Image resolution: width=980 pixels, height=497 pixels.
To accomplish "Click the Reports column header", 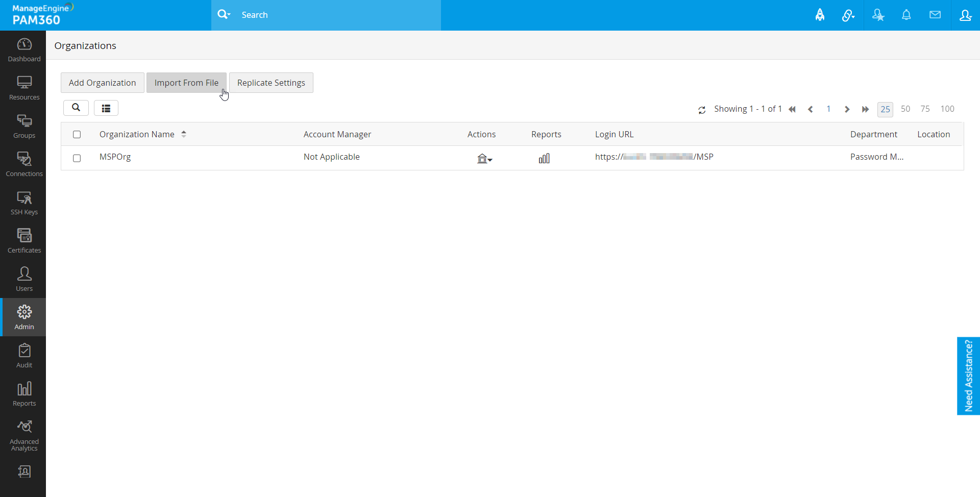I will coord(546,134).
